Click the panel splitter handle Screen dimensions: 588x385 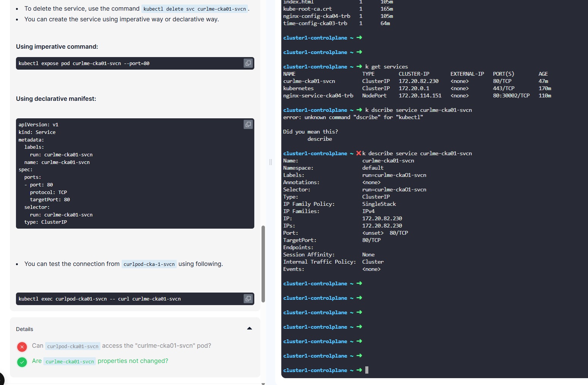tap(271, 162)
